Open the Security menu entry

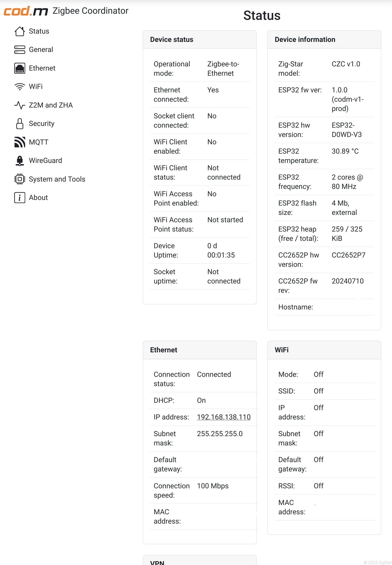click(x=41, y=123)
